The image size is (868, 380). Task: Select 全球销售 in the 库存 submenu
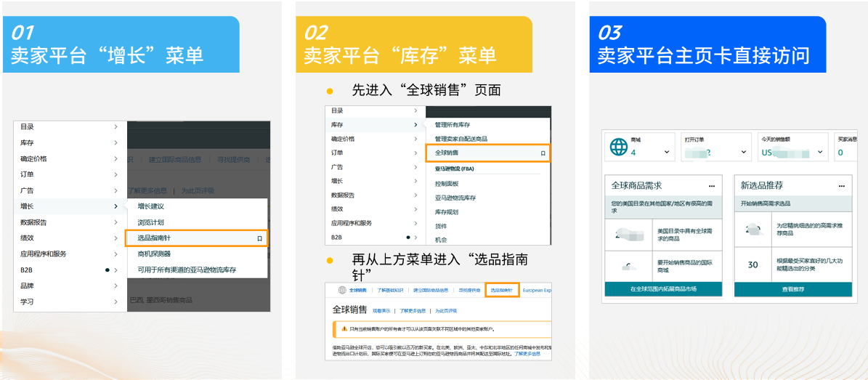tap(487, 153)
